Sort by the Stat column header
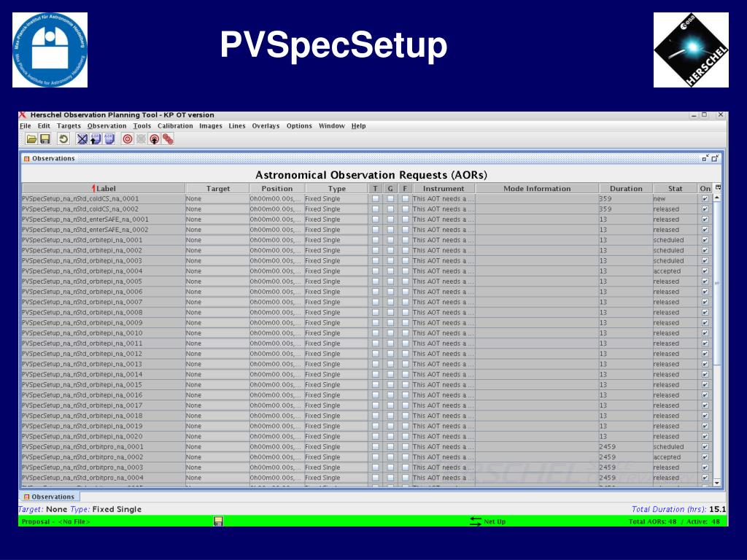 (675, 189)
